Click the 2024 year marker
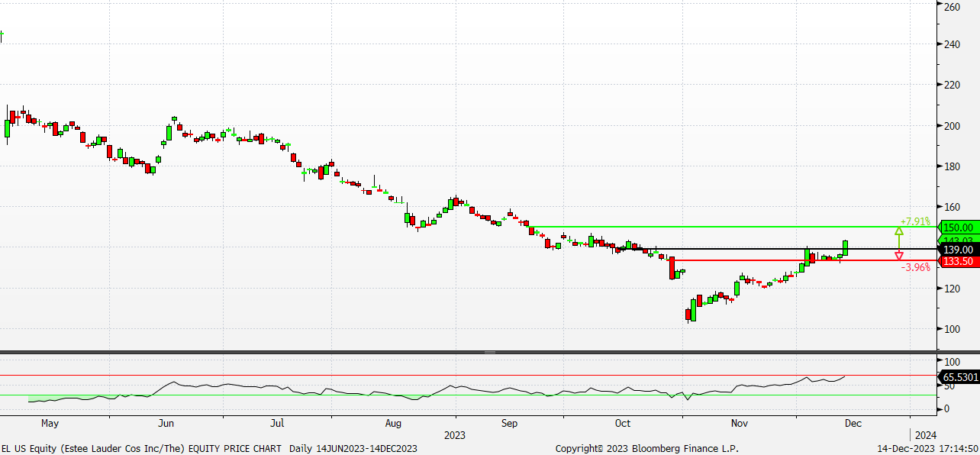980x455 pixels. click(925, 434)
